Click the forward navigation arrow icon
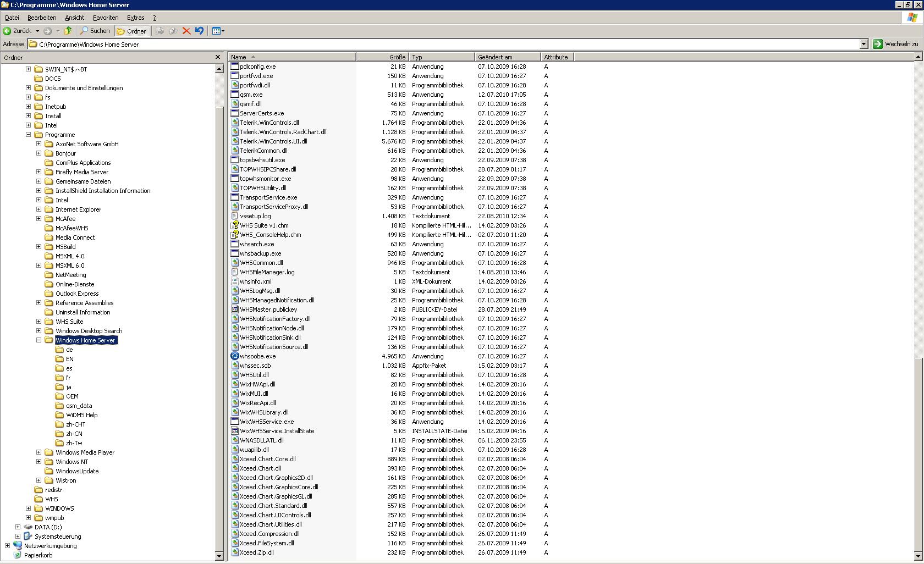 click(x=48, y=31)
